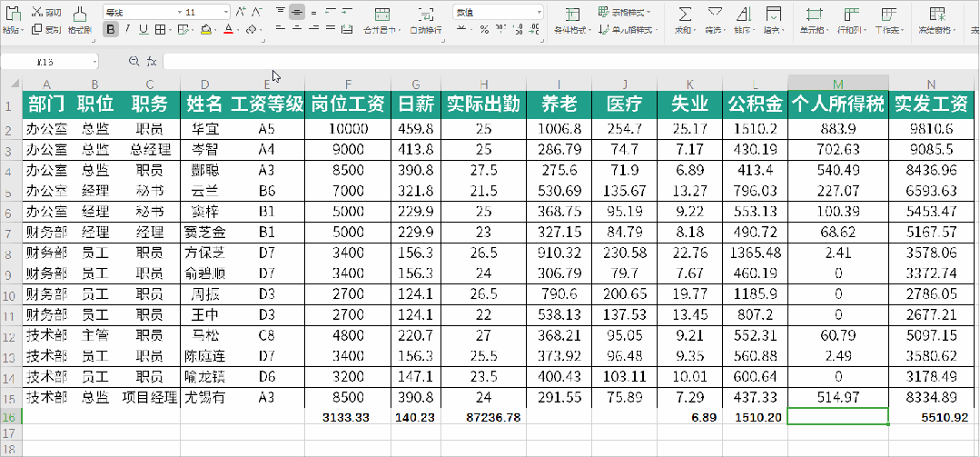Click the Cut (剪切) scissors icon
Viewport: 980px width, 457px height.
[x=37, y=12]
